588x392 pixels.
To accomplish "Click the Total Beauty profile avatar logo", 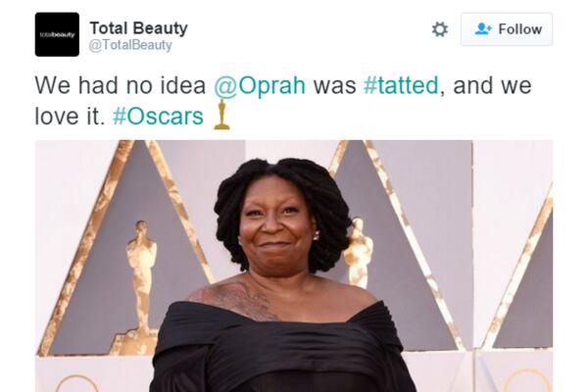I will (x=57, y=34).
